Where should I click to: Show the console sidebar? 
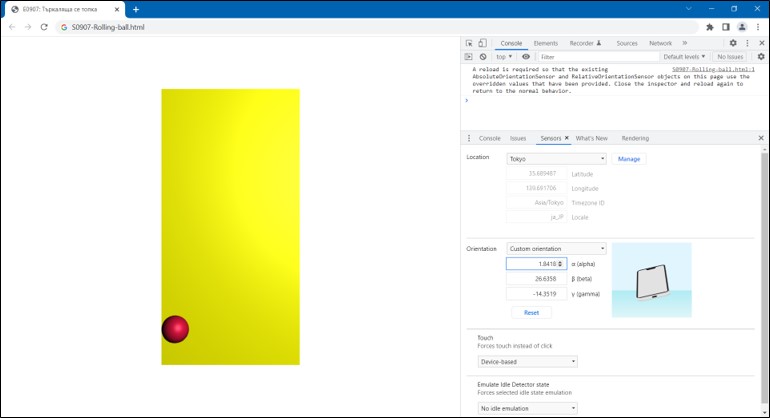click(x=469, y=57)
